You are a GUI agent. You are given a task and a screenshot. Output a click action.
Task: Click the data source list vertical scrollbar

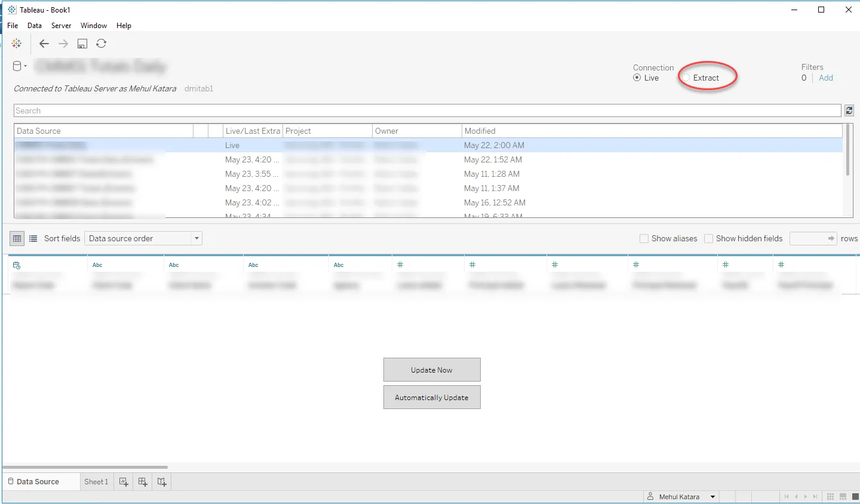click(x=847, y=150)
